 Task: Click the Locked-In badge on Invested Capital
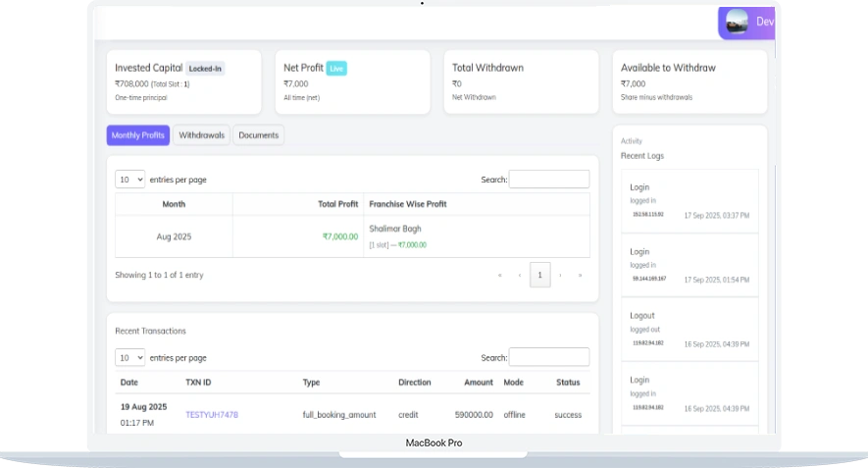point(206,69)
